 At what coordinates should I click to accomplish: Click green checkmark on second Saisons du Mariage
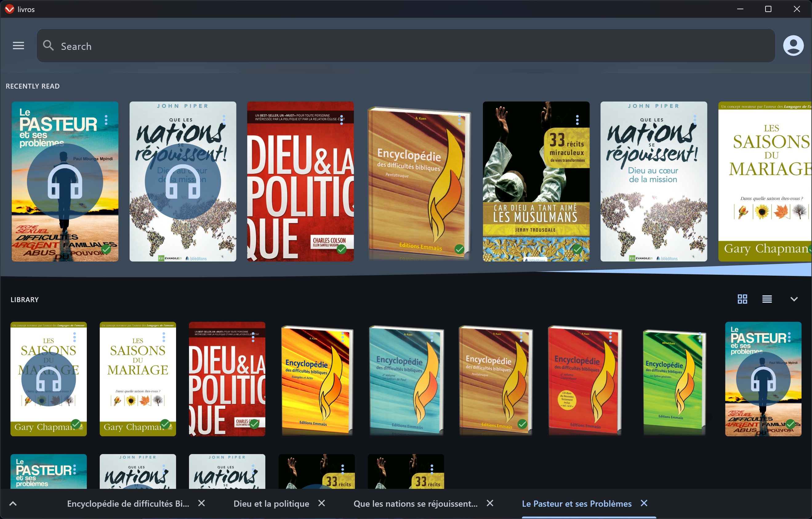[x=165, y=424]
